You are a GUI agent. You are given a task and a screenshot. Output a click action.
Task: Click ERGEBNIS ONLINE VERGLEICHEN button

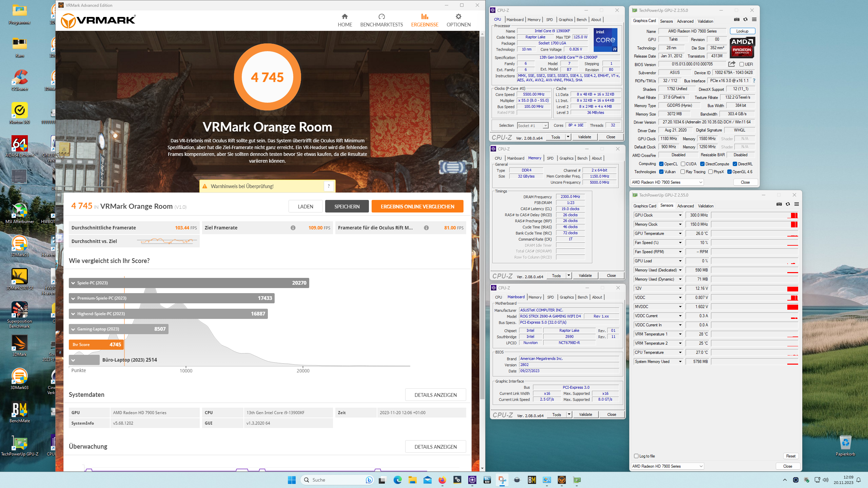point(417,206)
